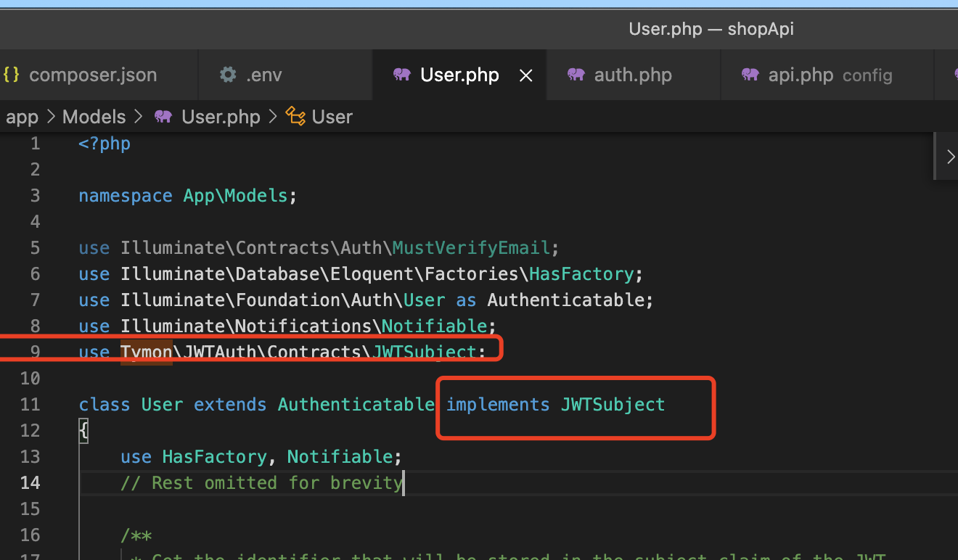Select the User.php tab
The height and width of the screenshot is (560, 958).
[x=459, y=75]
